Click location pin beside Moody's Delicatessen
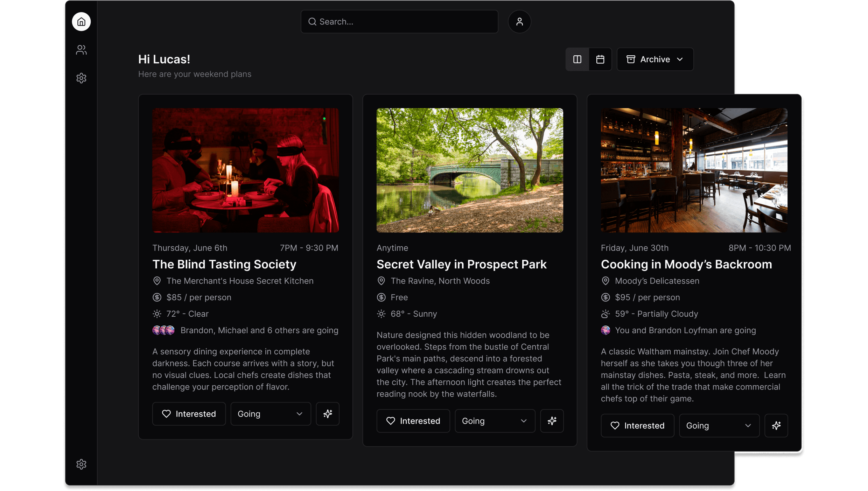This screenshot has width=868, height=491. click(x=605, y=281)
